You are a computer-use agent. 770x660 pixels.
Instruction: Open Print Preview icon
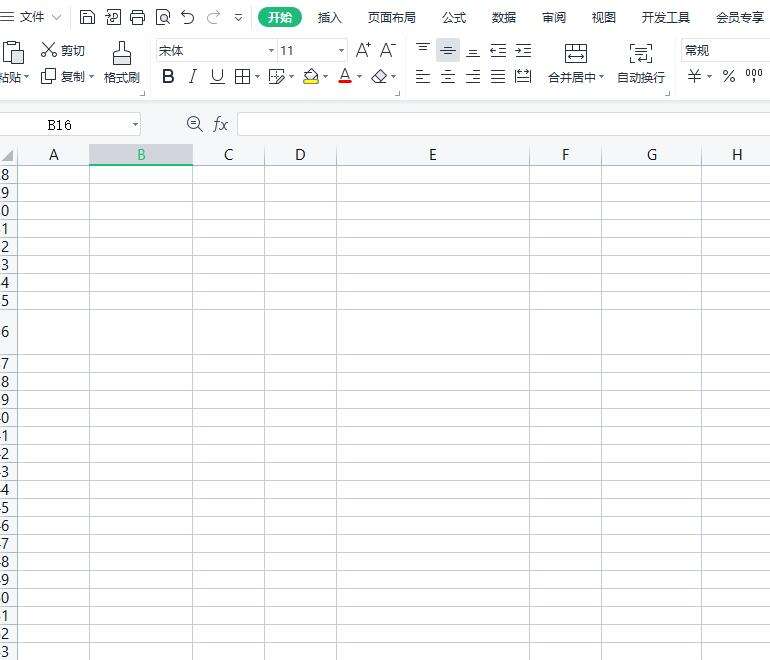click(163, 18)
